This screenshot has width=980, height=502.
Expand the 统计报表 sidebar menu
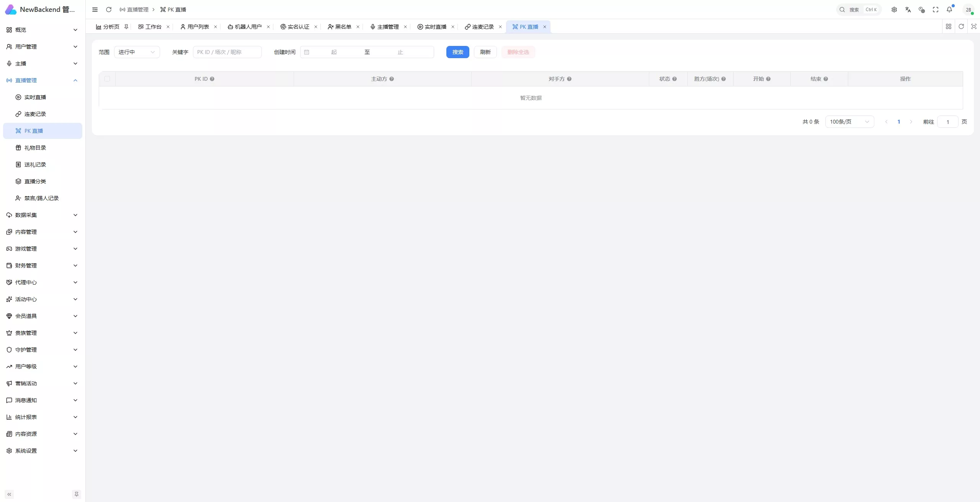[x=42, y=417]
